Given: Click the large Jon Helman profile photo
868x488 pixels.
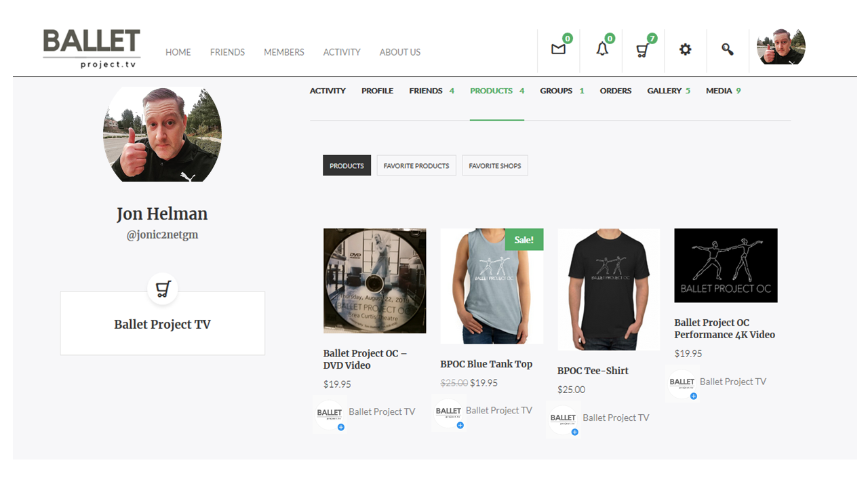Looking at the screenshot, I should tap(162, 135).
